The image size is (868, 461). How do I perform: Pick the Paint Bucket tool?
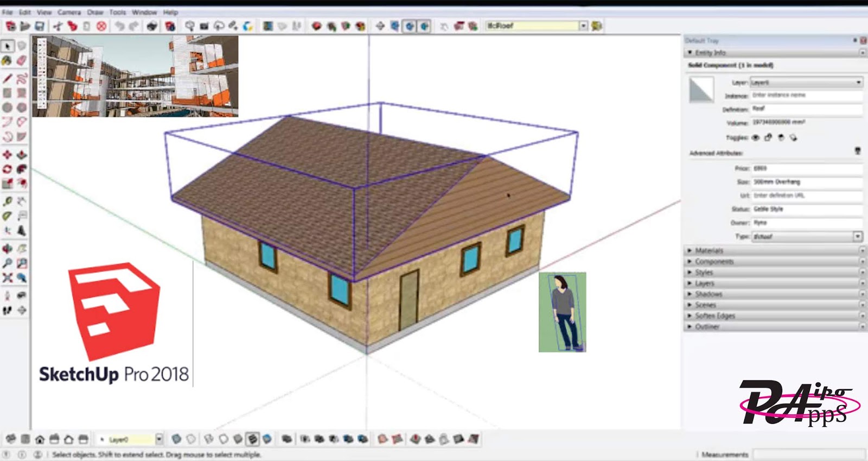(x=7, y=60)
